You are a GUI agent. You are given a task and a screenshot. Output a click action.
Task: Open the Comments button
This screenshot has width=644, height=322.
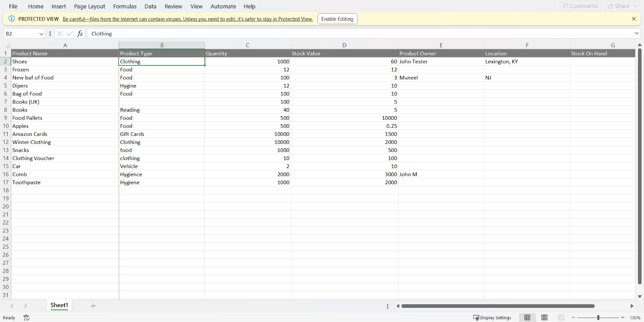point(580,6)
